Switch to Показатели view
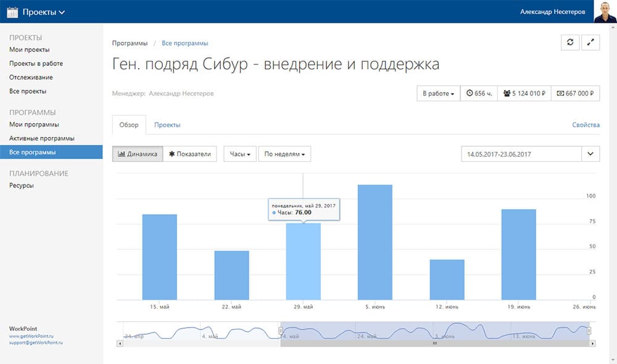617x364 pixels. pos(190,154)
